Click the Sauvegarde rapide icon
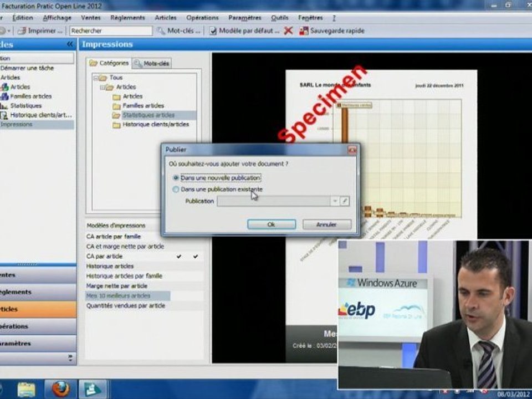 (x=304, y=31)
